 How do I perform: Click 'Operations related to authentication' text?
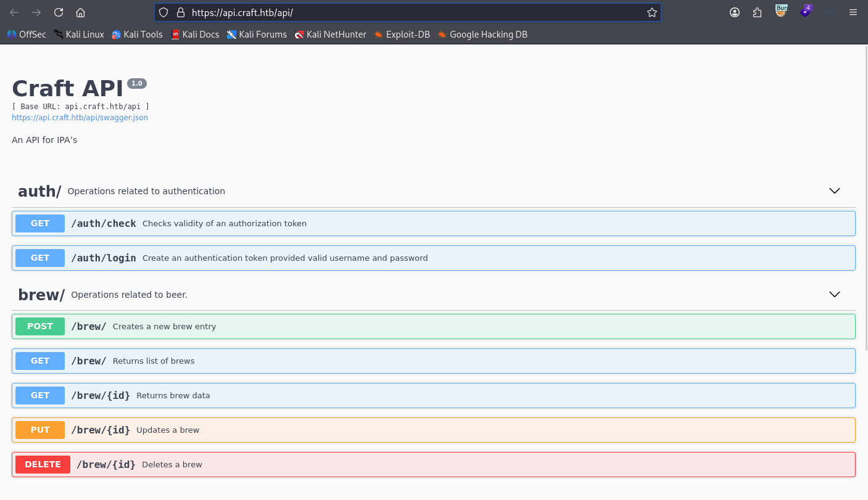[x=146, y=191]
